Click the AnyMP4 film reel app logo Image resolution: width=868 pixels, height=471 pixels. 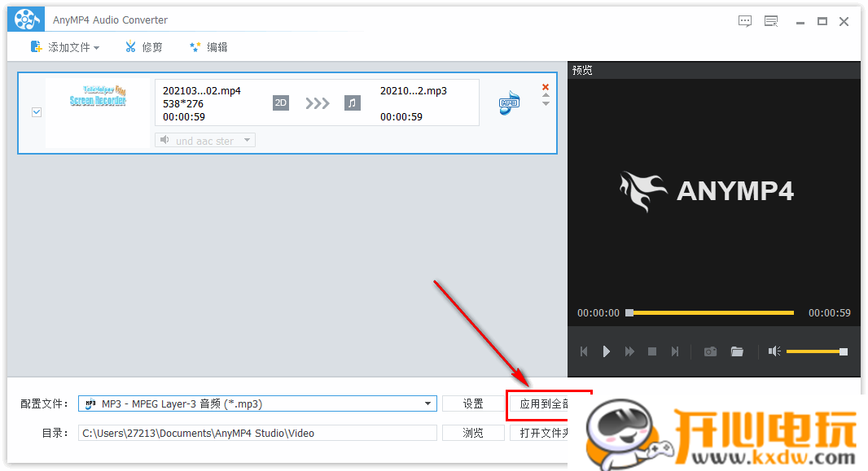coord(26,20)
